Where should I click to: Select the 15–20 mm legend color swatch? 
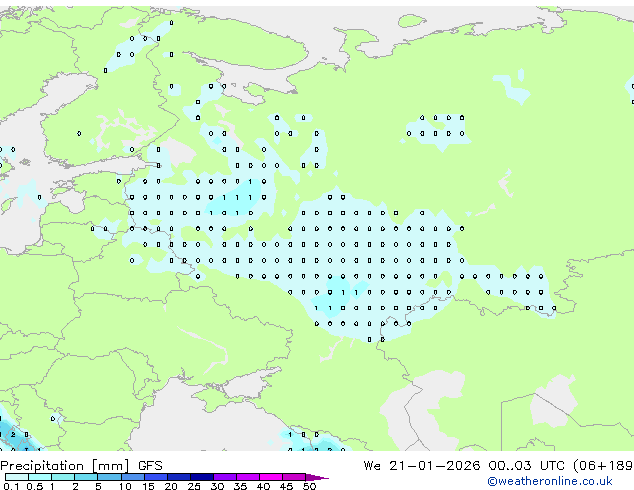tap(156, 477)
